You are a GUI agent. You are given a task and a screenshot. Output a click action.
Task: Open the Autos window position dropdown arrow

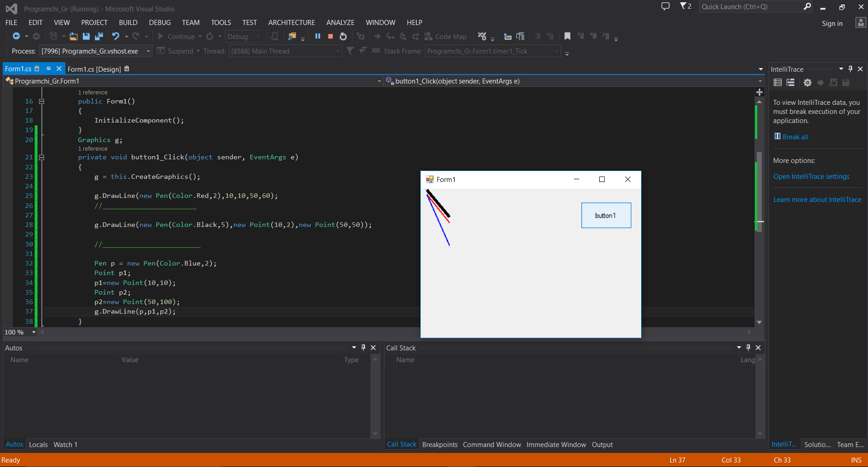354,348
